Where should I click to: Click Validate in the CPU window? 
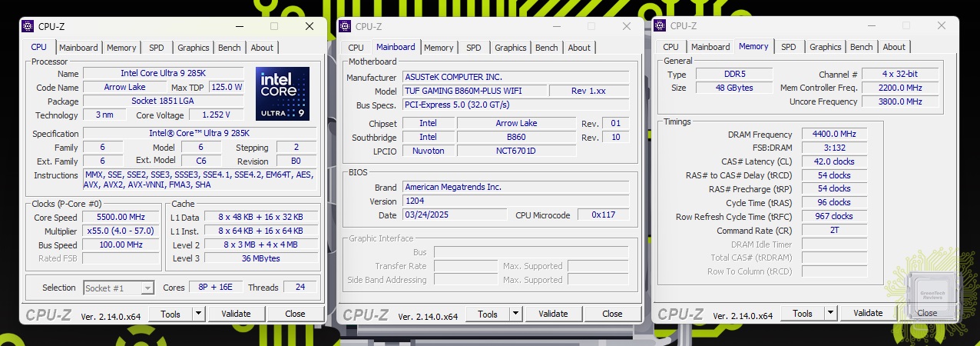[236, 314]
